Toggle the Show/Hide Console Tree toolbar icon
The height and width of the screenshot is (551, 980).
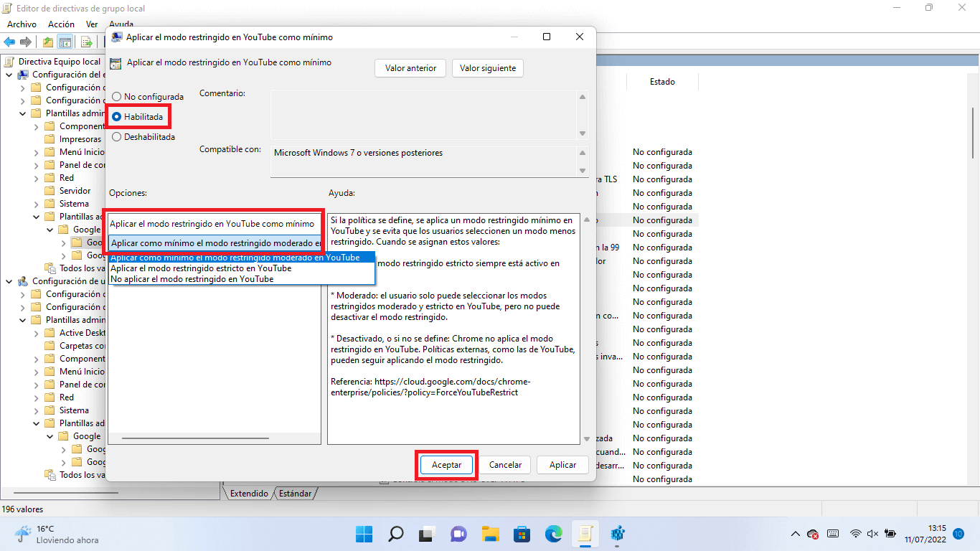(65, 42)
